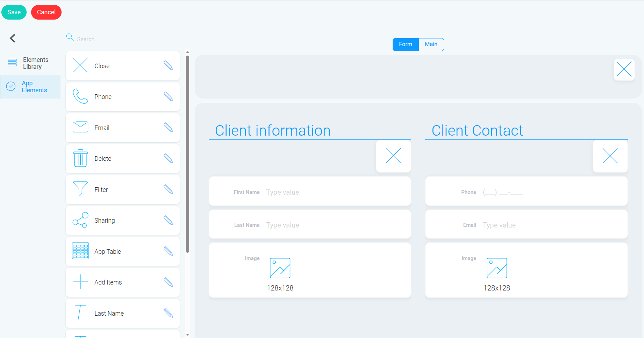This screenshot has height=338, width=644.
Task: Edit the Last Name element with its pencil
Action: click(x=168, y=313)
